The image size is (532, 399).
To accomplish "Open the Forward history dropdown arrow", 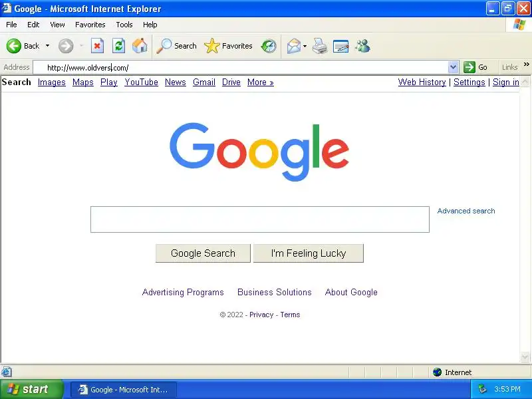I will click(81, 46).
